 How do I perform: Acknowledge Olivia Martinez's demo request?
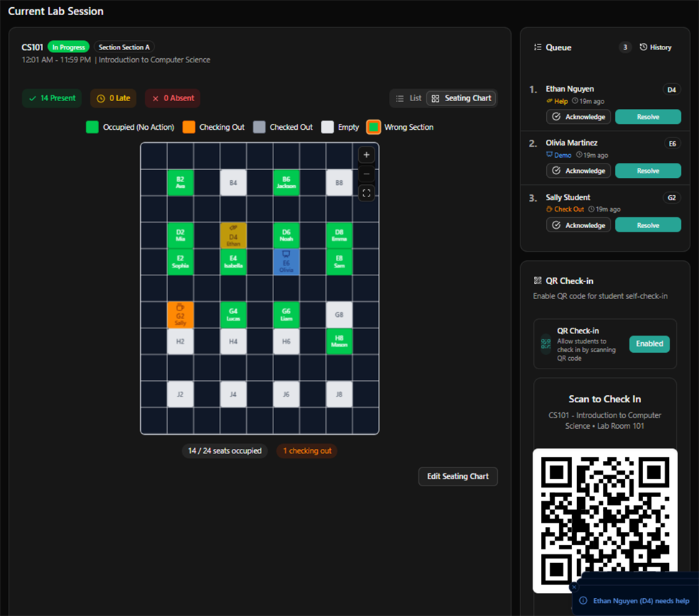(x=578, y=171)
